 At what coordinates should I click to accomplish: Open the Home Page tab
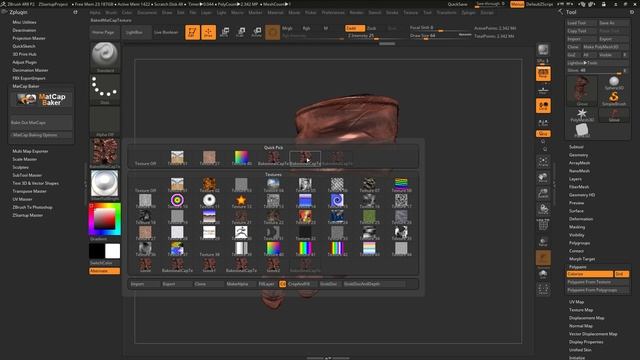click(x=105, y=32)
